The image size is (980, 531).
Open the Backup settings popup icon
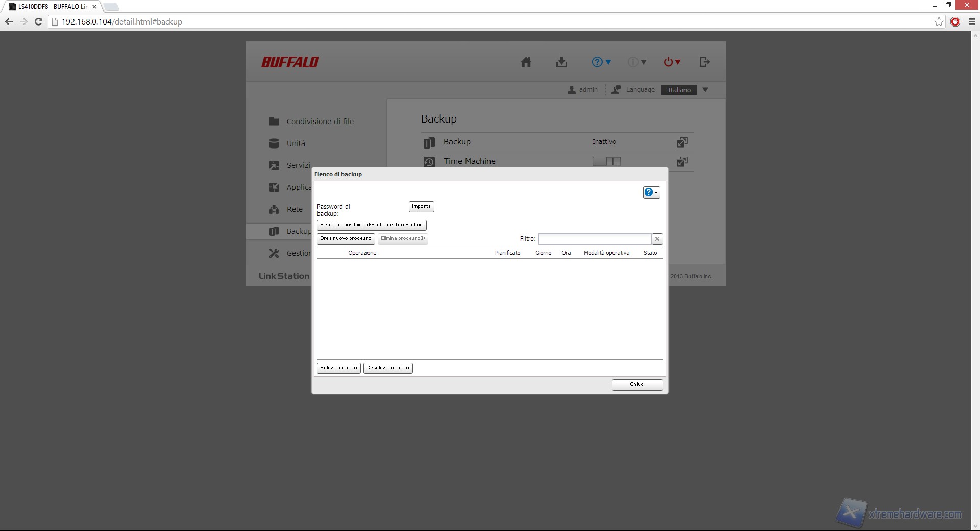tap(682, 142)
